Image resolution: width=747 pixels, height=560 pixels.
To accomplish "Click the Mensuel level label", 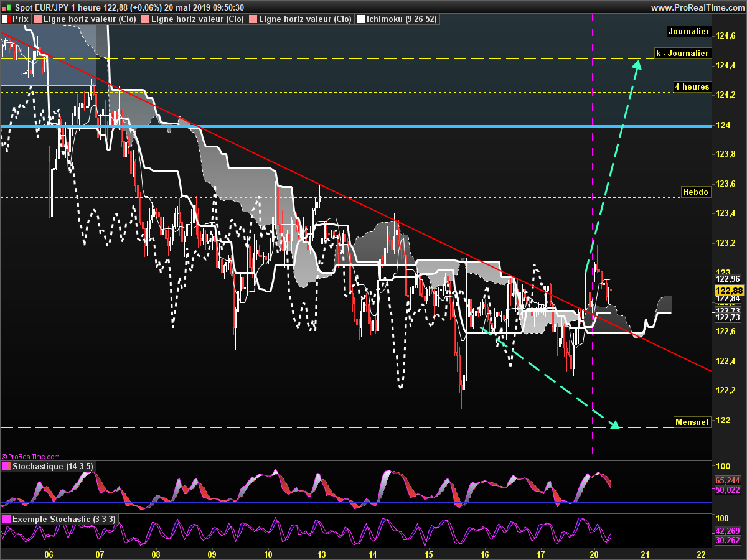I will (692, 422).
